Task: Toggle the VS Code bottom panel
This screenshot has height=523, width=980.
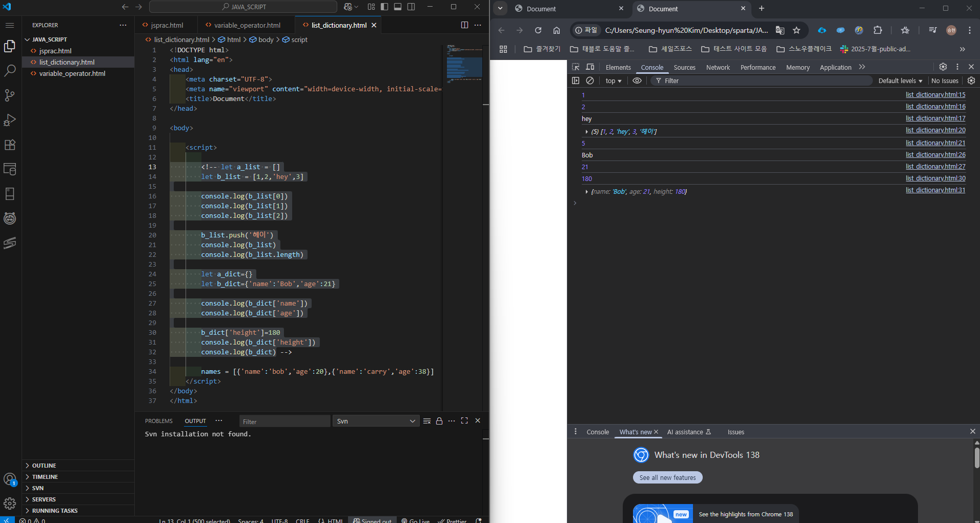Action: (x=398, y=7)
